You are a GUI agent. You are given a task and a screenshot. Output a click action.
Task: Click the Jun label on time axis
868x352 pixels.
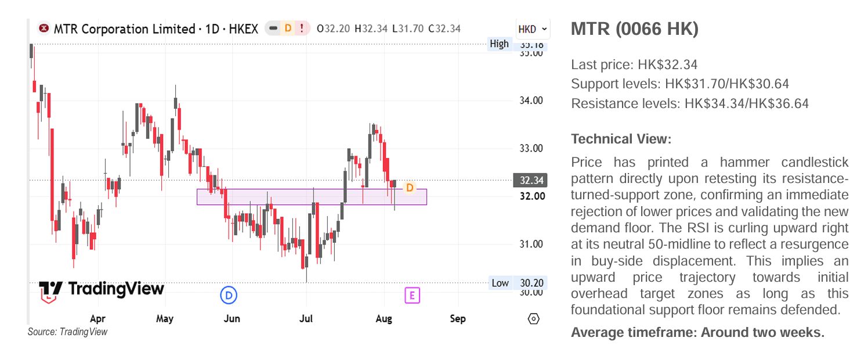[232, 318]
